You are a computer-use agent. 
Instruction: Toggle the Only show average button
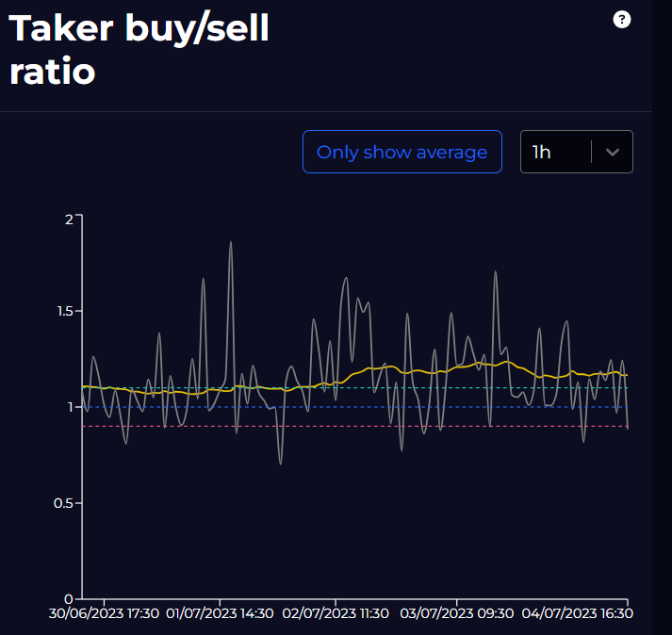(x=402, y=152)
